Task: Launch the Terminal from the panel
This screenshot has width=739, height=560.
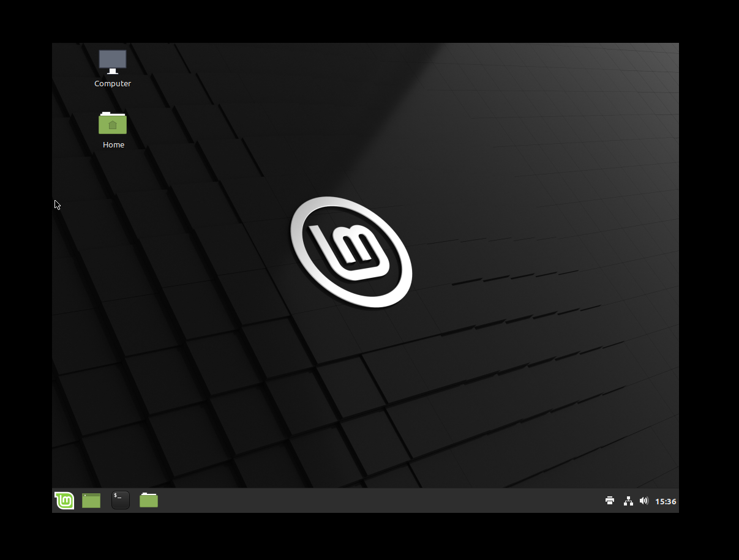Action: [x=121, y=501]
